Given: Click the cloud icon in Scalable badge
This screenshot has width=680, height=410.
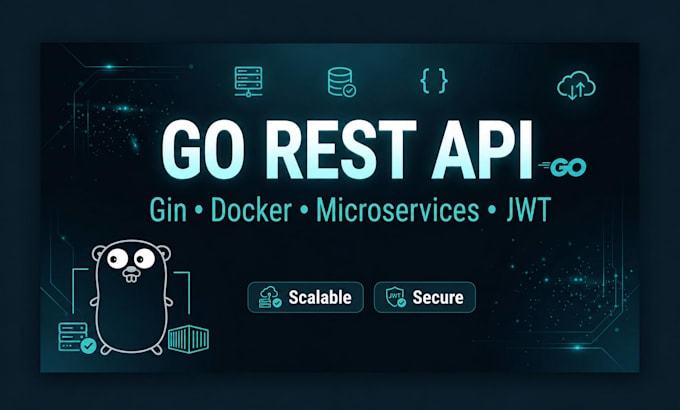Looking at the screenshot, I should (x=270, y=297).
